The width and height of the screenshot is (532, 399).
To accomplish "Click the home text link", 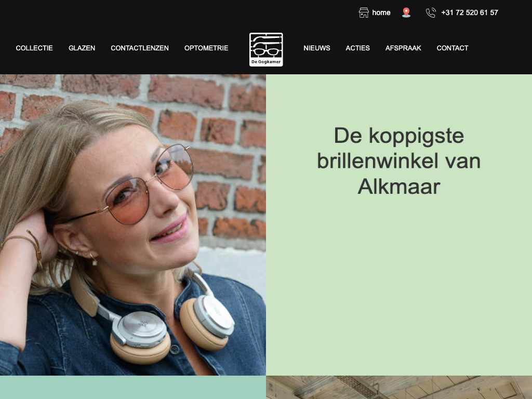I will (381, 12).
